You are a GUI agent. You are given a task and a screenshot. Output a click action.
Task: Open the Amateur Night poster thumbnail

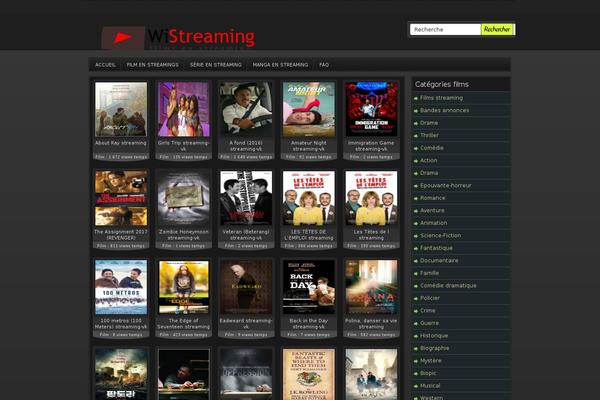[308, 109]
